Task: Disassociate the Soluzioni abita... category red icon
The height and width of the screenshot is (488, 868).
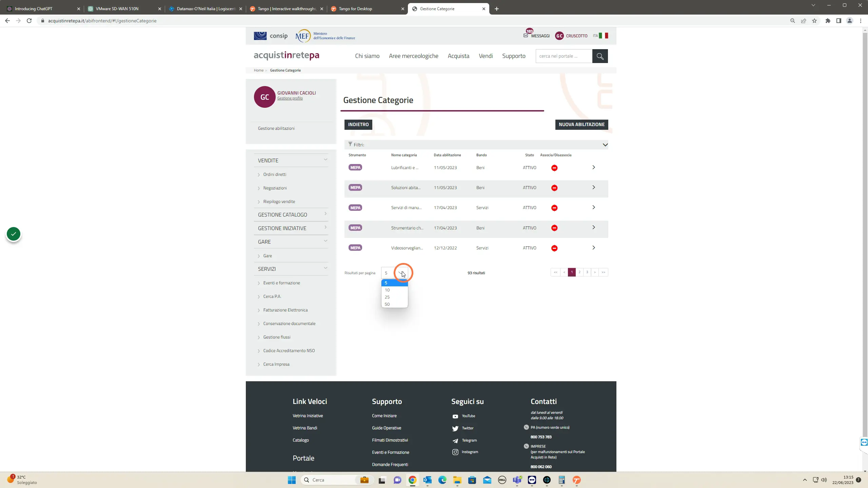Action: (554, 188)
